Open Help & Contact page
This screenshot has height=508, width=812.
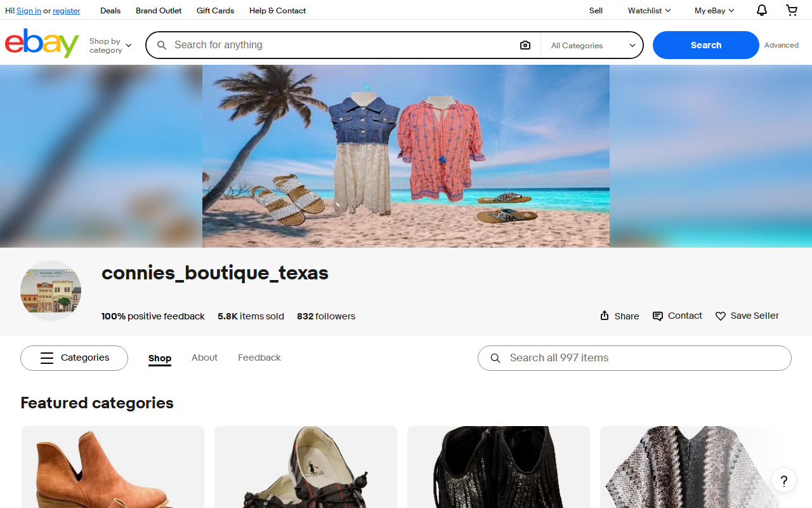(x=277, y=10)
